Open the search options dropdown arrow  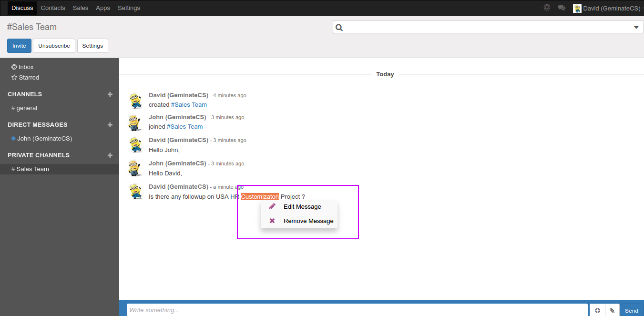click(636, 28)
